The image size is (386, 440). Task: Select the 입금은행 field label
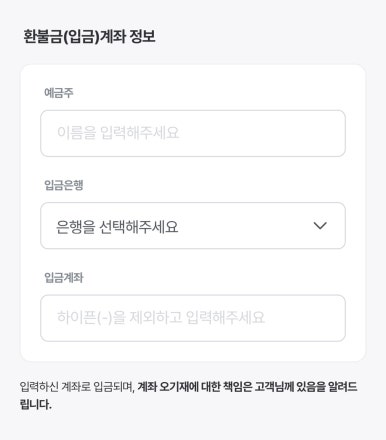(x=64, y=185)
